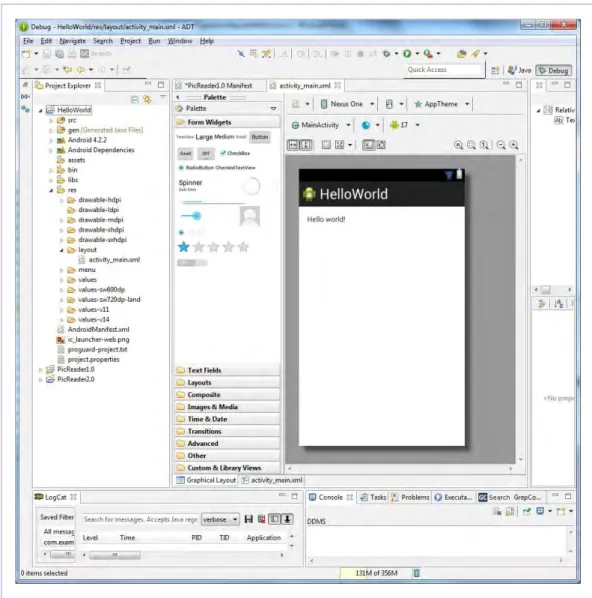The height and width of the screenshot is (598, 592).
Task: Switch to the PicReader1.0 Manifest tab
Action: (219, 86)
